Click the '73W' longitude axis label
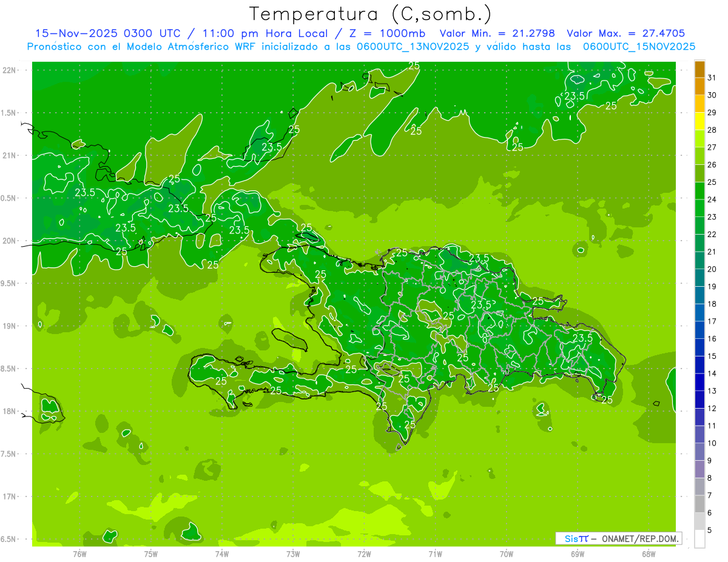 pyautogui.click(x=293, y=554)
